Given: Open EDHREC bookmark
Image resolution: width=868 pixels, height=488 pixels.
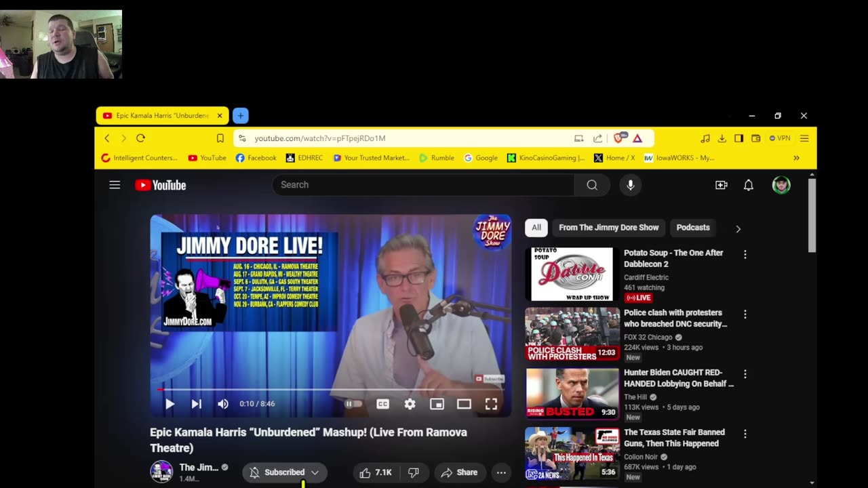Looking at the screenshot, I should 304,158.
